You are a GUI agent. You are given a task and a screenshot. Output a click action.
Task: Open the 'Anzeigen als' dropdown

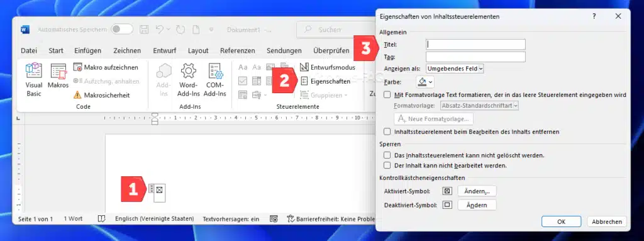click(x=455, y=69)
